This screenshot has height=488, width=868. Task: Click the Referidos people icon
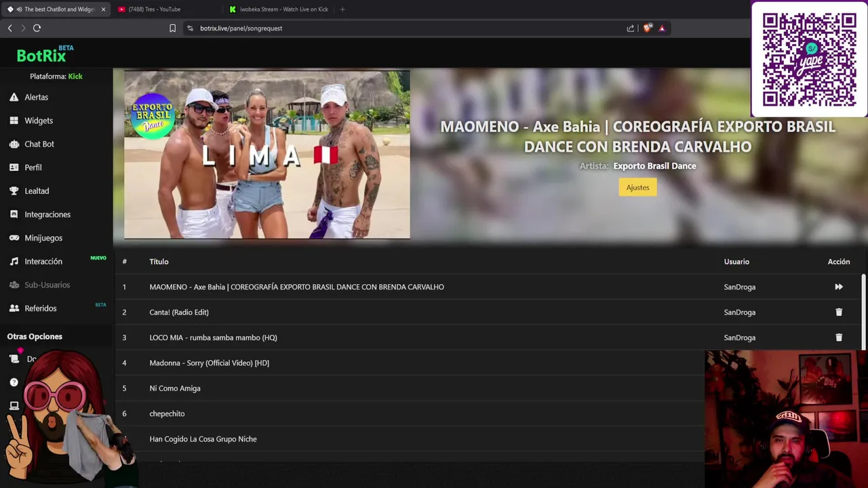pyautogui.click(x=14, y=308)
